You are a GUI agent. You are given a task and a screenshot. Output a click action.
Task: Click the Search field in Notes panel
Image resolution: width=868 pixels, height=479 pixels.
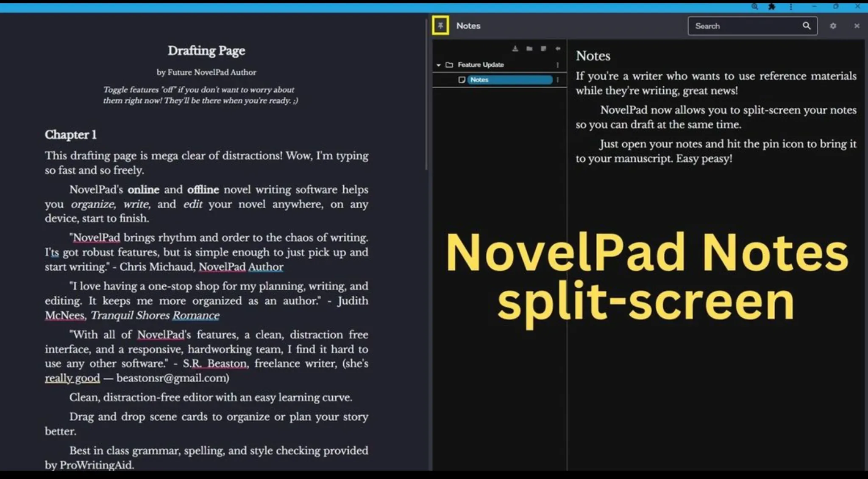click(x=752, y=26)
